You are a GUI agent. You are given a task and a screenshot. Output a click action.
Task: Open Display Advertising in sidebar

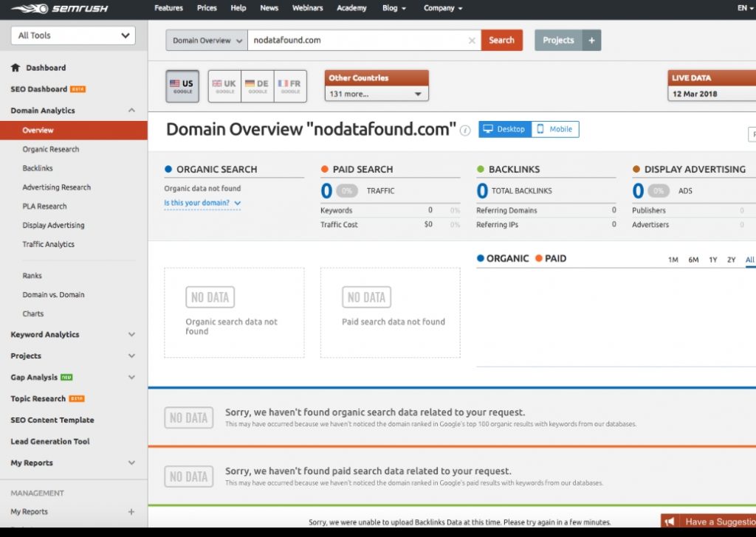[x=53, y=226]
